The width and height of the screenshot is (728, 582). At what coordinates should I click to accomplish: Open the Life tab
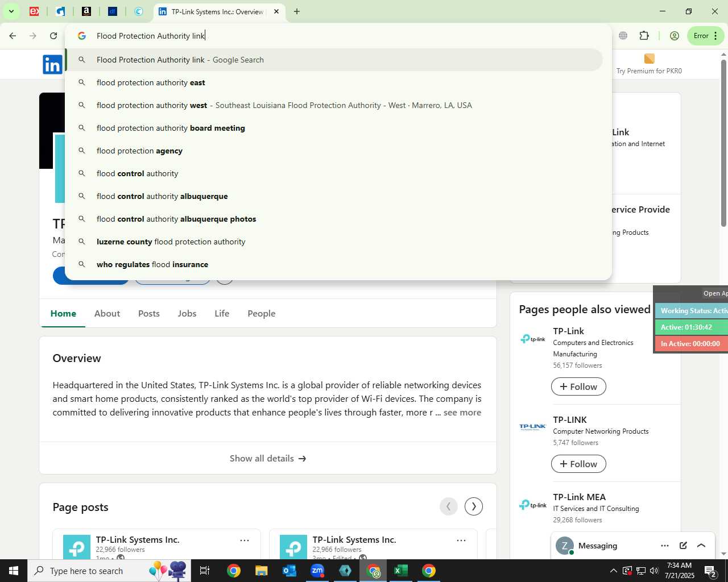[222, 314]
